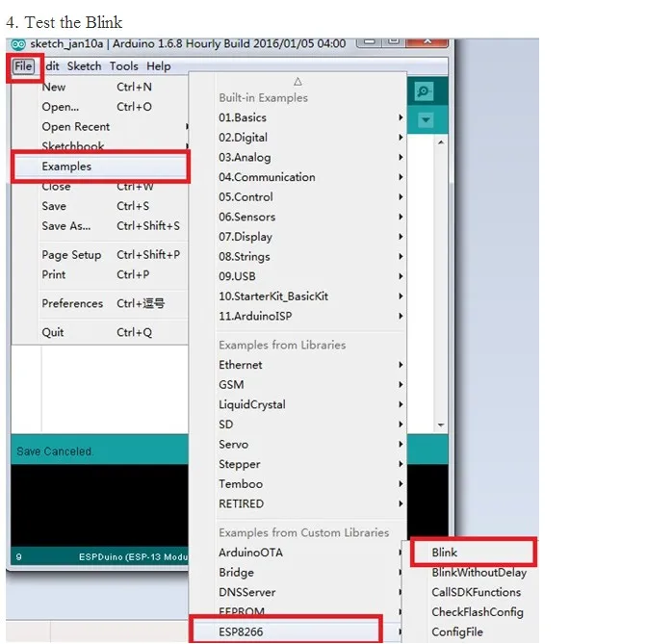This screenshot has height=644, width=647.
Task: Open the Help menu
Action: pyautogui.click(x=159, y=66)
